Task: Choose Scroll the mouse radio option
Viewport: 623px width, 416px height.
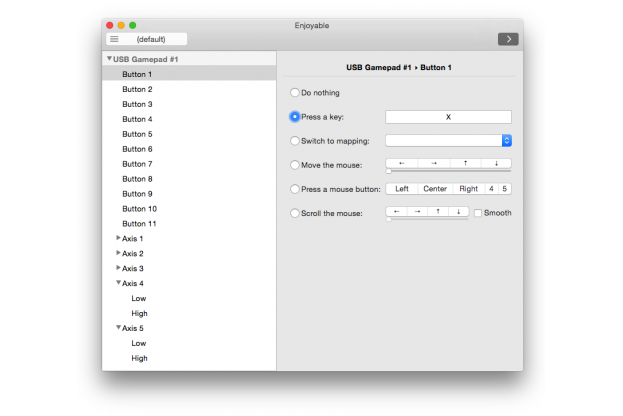Action: (x=294, y=213)
